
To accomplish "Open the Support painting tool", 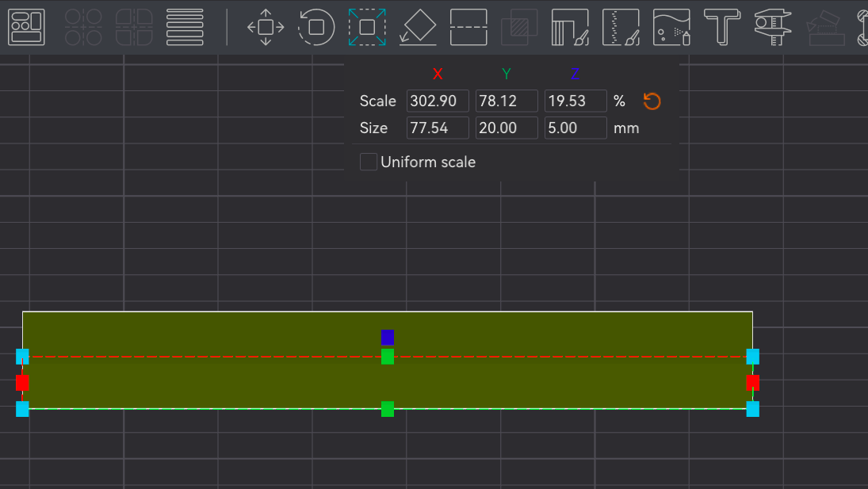I will click(570, 27).
